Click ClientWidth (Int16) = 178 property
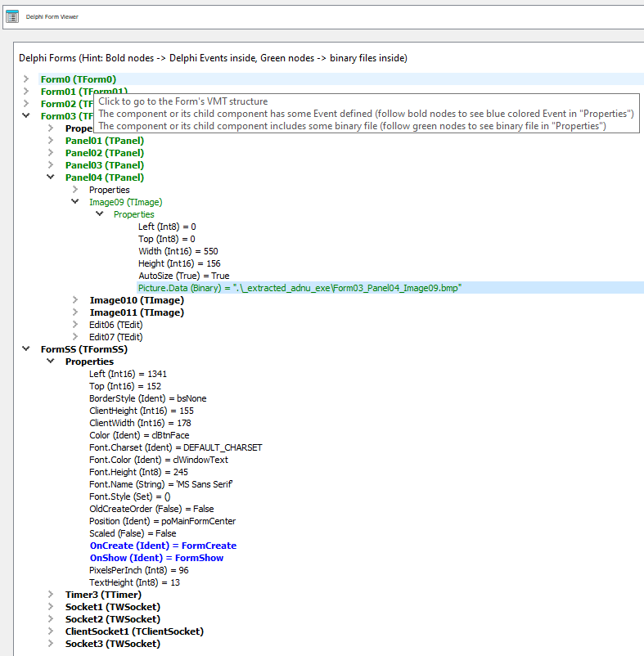 click(140, 423)
